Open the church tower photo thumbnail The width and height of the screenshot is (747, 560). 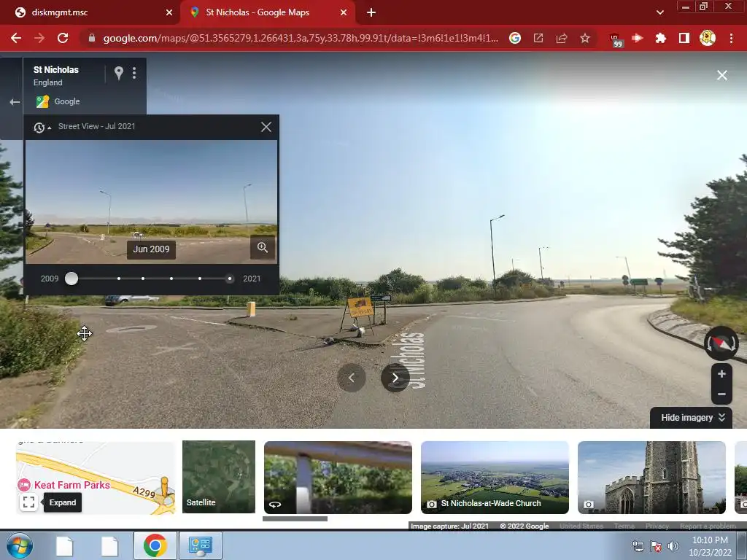click(x=651, y=477)
